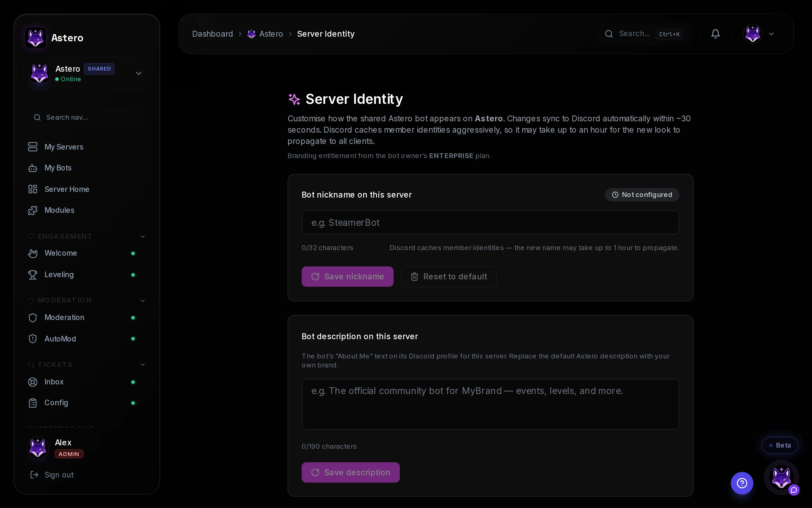
Task: Click the magnifier icon in Search nav
Action: coord(37,117)
